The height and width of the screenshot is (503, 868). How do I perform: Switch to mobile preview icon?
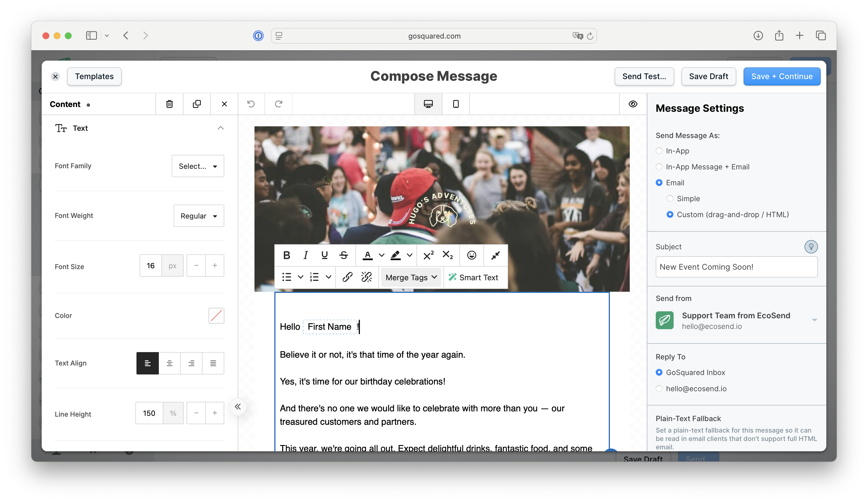tap(455, 104)
